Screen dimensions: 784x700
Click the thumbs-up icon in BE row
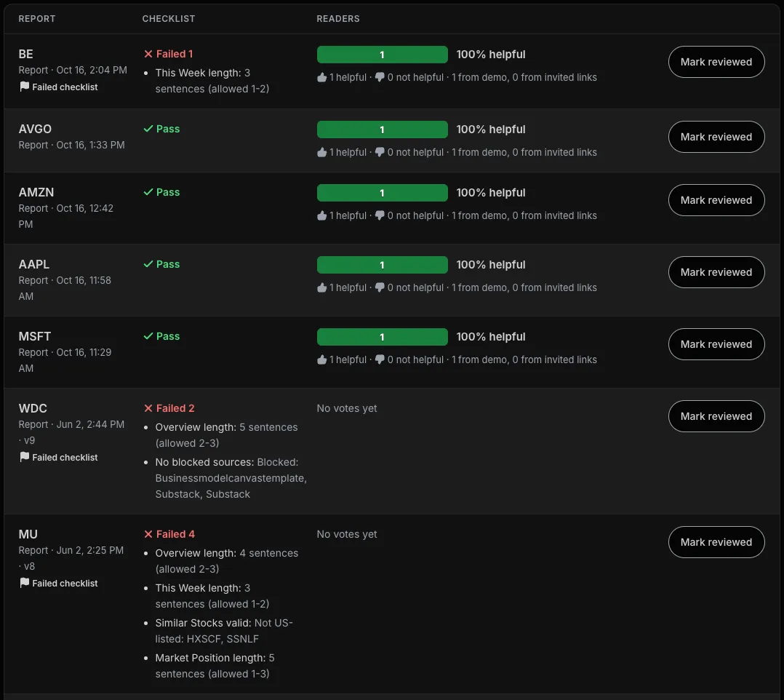click(322, 77)
